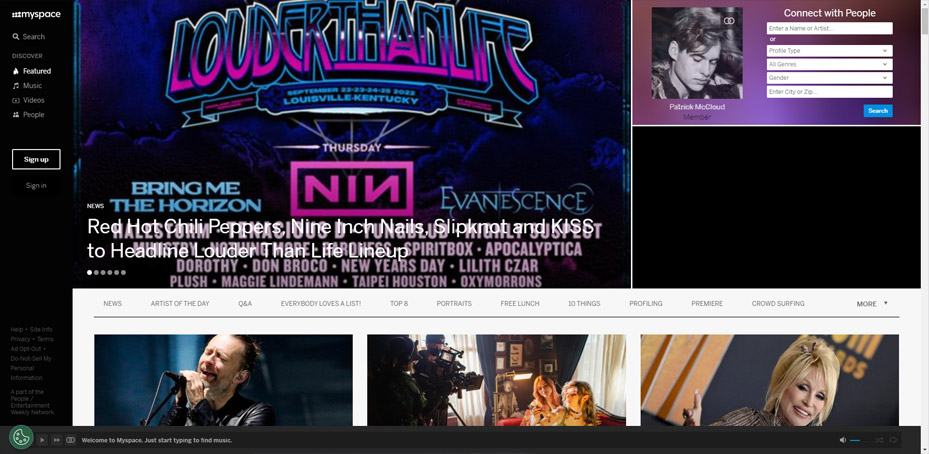Click the Enter a Name or Artist field

(x=829, y=29)
